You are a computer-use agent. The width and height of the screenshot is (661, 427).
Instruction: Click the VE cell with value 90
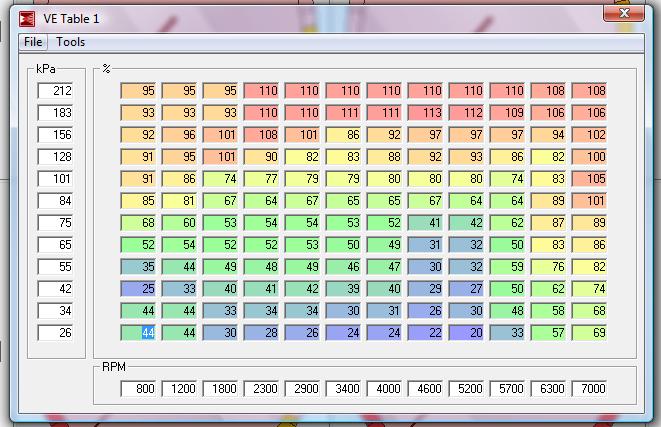[261, 157]
